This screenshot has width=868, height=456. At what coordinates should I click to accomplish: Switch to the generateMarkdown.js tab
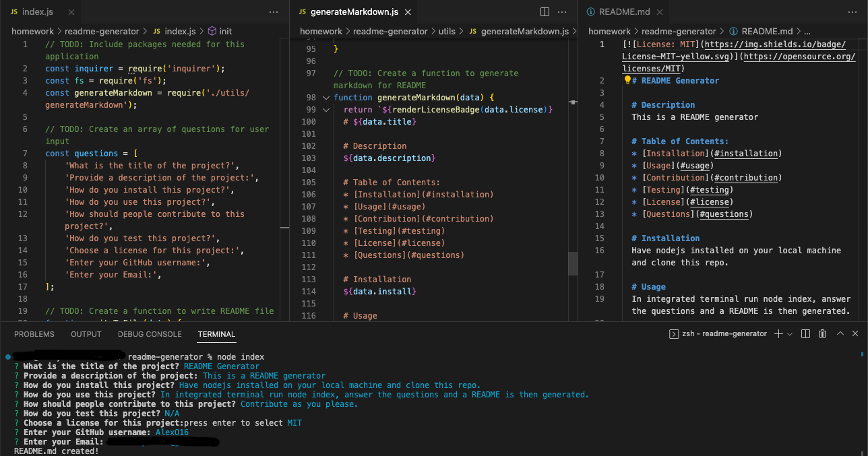[x=354, y=12]
